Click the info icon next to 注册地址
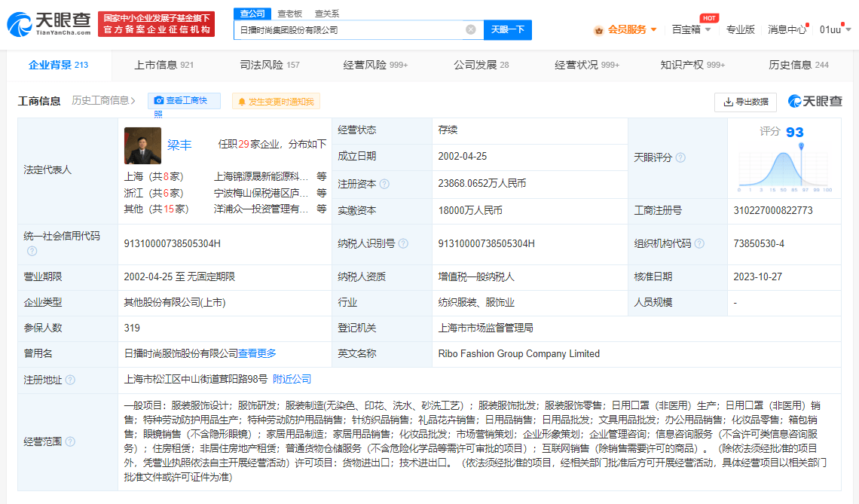Image resolution: width=859 pixels, height=504 pixels. pos(70,380)
